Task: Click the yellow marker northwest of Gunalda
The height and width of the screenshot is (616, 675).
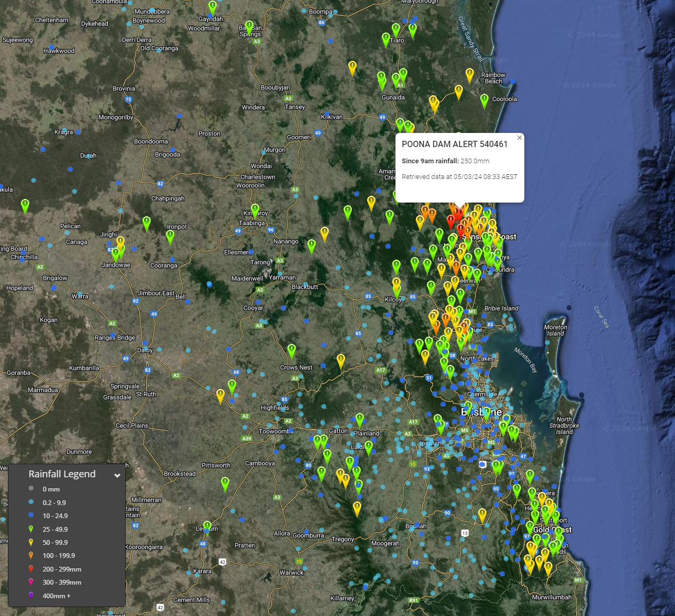Action: pos(352,68)
